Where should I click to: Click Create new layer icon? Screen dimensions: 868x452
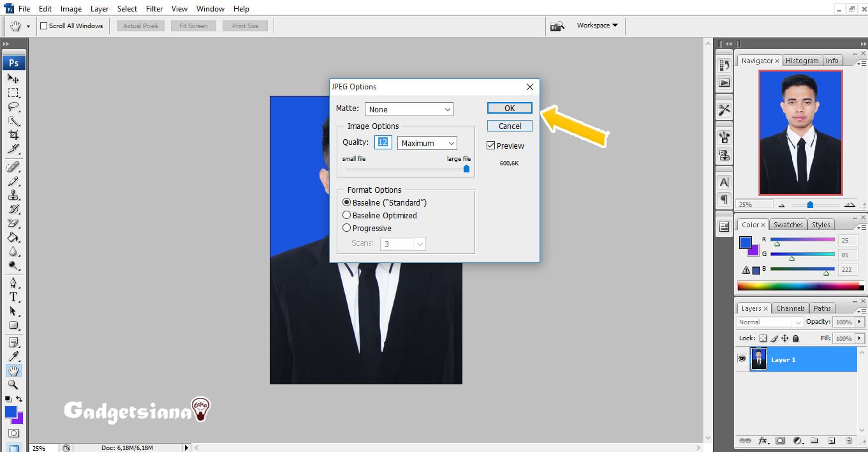pos(832,441)
